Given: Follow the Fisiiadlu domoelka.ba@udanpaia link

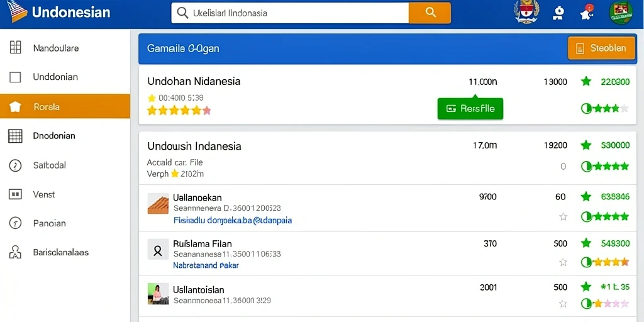Looking at the screenshot, I should coord(233,221).
